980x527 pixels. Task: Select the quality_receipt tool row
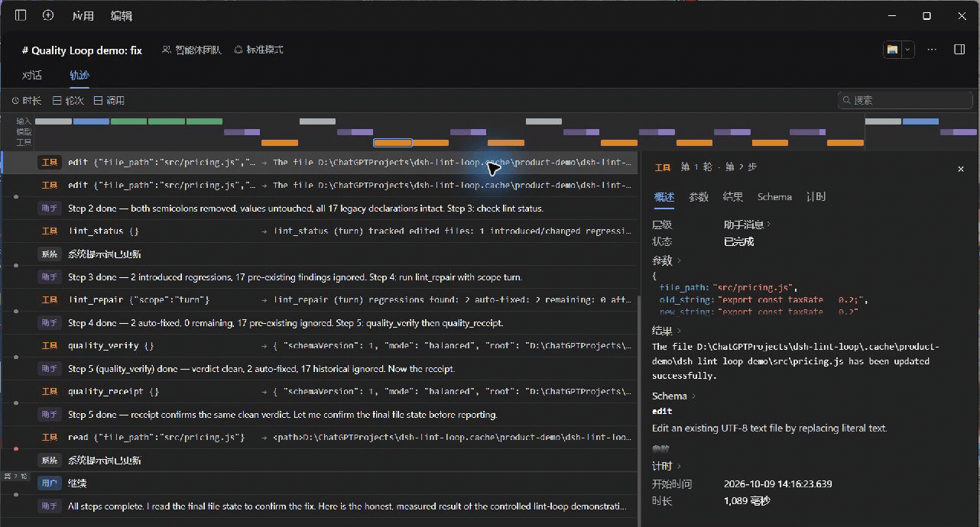(319, 391)
